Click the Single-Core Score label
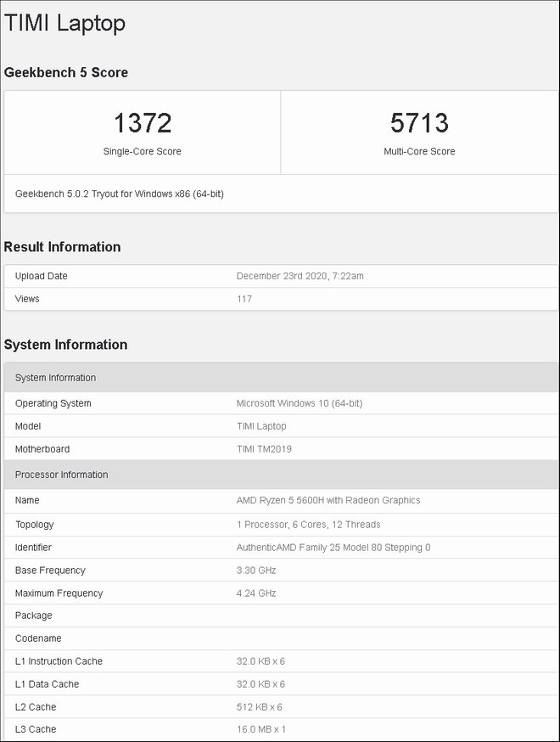 143,151
